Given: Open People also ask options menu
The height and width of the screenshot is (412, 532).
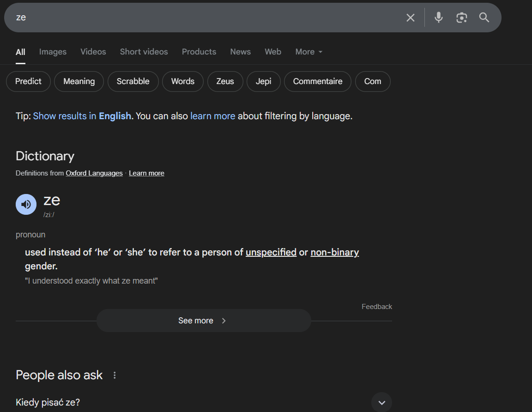Looking at the screenshot, I should click(x=115, y=375).
